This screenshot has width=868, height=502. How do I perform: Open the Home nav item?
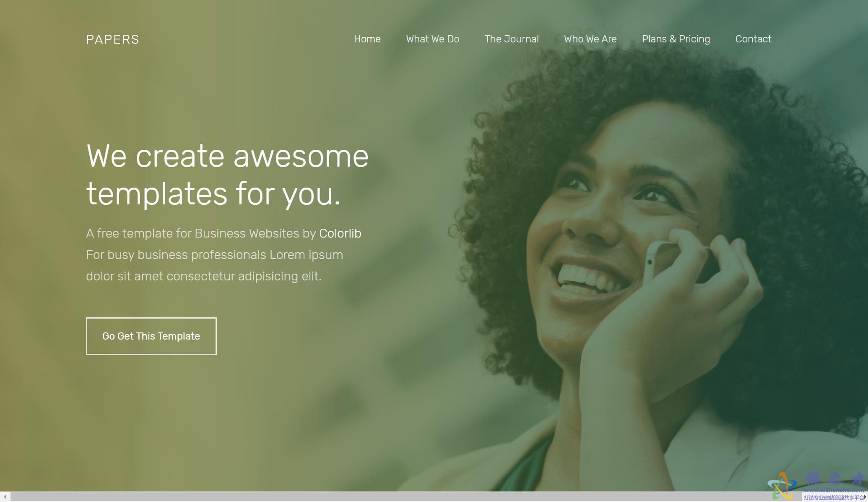point(367,39)
